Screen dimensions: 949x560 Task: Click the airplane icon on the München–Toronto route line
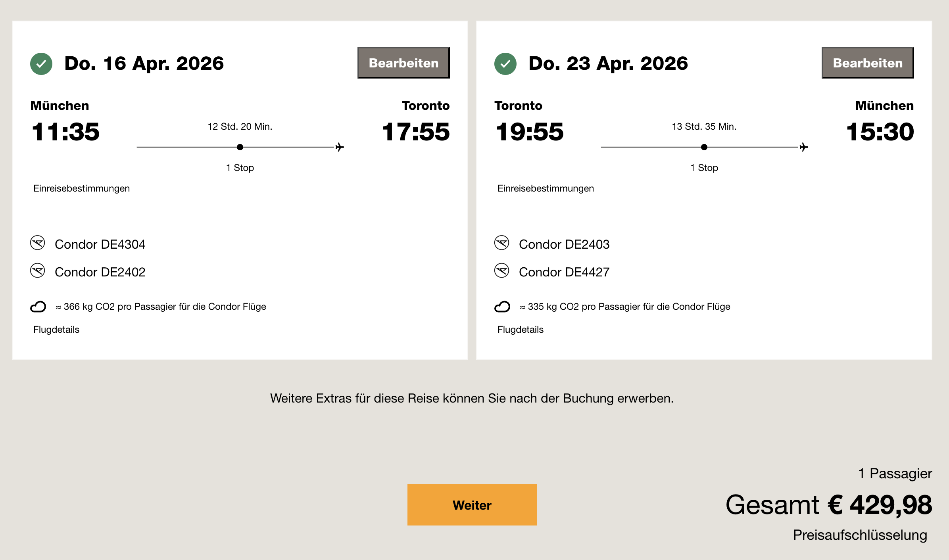(x=340, y=147)
